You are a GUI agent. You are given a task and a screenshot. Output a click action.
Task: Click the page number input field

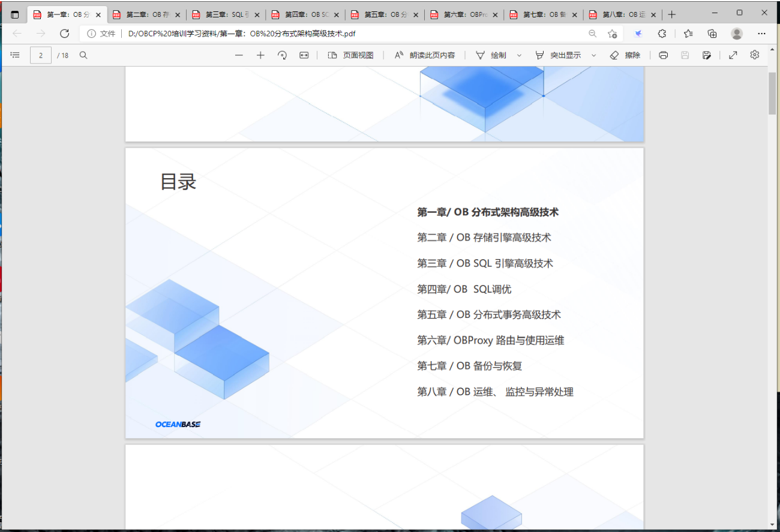pos(41,55)
